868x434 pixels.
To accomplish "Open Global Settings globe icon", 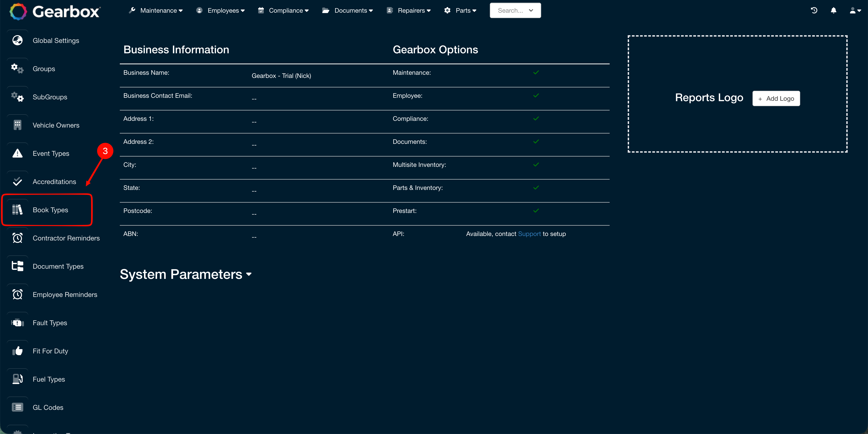I will (x=18, y=40).
